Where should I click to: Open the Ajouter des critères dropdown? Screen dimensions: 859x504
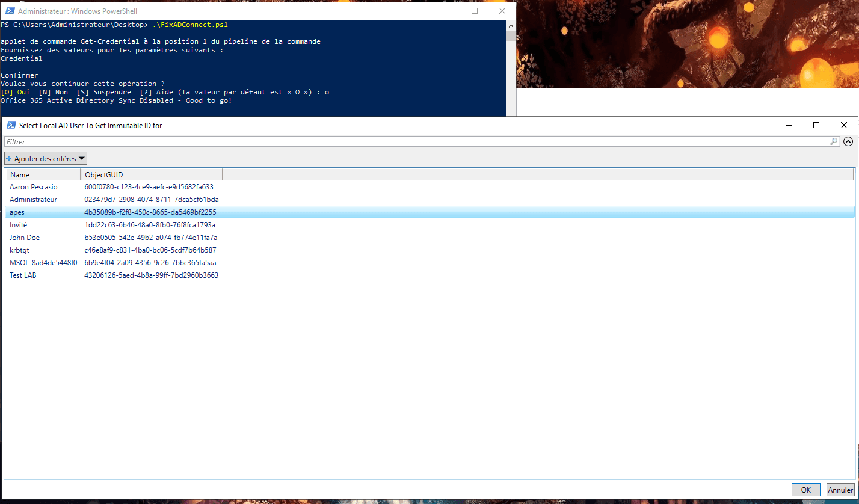(x=46, y=159)
